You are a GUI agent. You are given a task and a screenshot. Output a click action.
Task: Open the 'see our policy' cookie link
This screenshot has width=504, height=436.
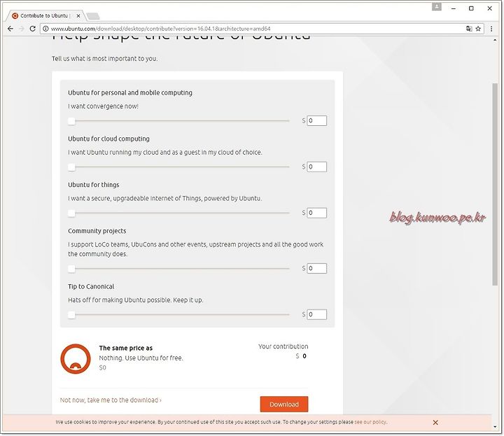pyautogui.click(x=370, y=422)
